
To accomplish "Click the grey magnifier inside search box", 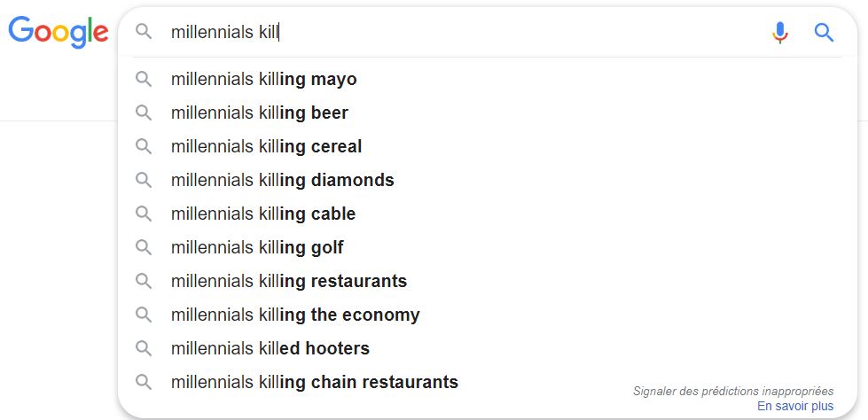I will (144, 32).
